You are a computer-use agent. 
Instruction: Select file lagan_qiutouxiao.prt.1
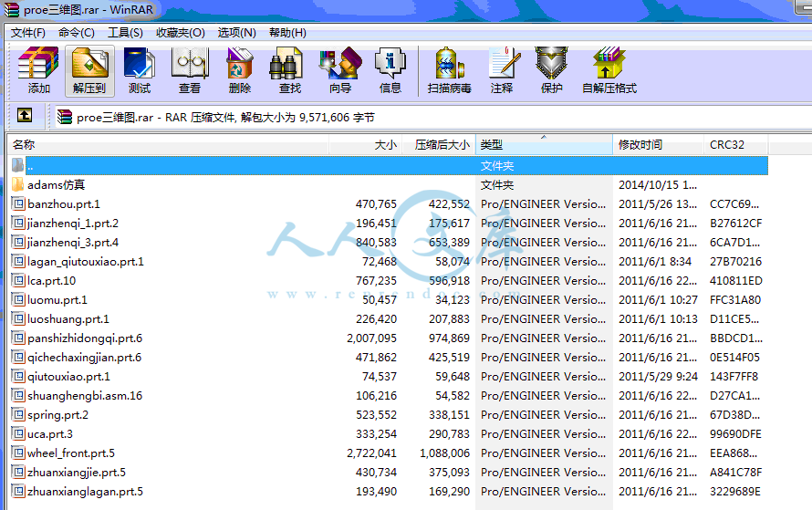coord(86,261)
